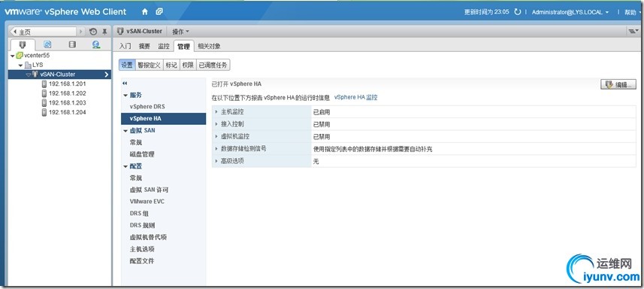
Task: Open DRS 规则 settings
Action: tap(142, 225)
